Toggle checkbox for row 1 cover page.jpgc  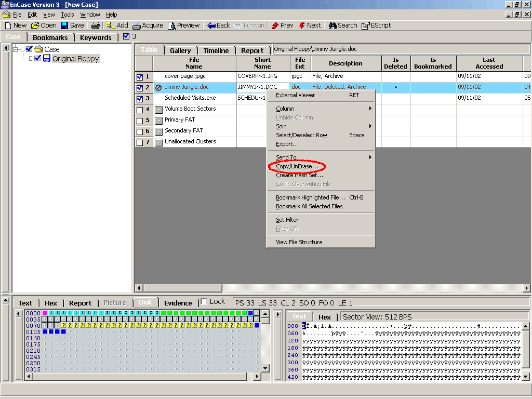pos(139,77)
